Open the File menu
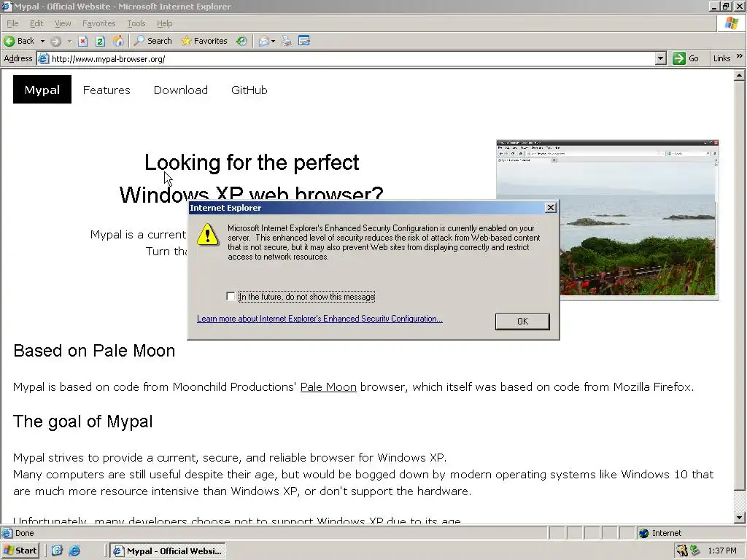Viewport: 747px width, 560px height. pyautogui.click(x=12, y=23)
